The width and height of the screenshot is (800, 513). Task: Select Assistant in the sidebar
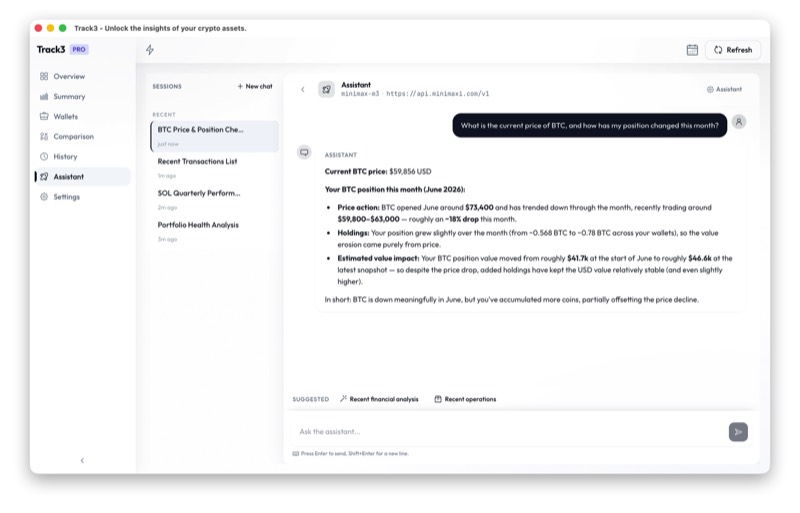(82, 177)
